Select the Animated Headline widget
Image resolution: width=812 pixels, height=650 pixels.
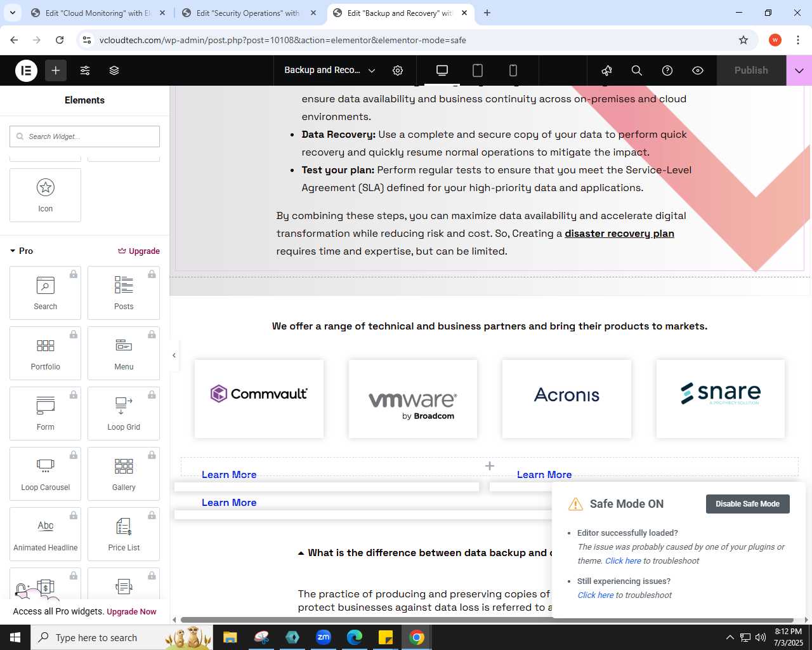[x=46, y=534]
